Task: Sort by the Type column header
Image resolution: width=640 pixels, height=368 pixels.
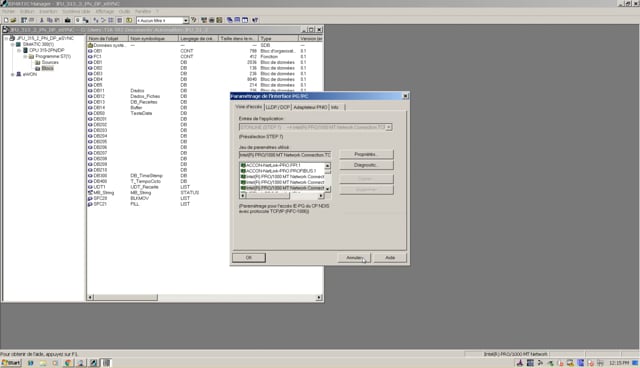Action: pyautogui.click(x=278, y=38)
